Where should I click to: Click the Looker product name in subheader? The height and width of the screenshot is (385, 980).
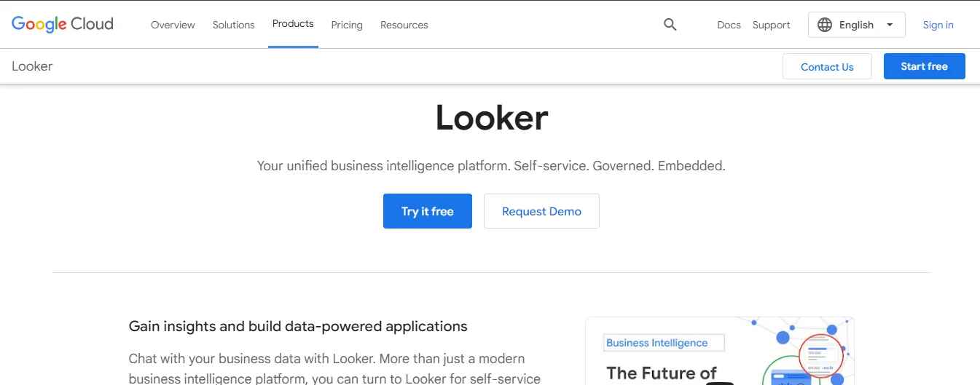[32, 66]
